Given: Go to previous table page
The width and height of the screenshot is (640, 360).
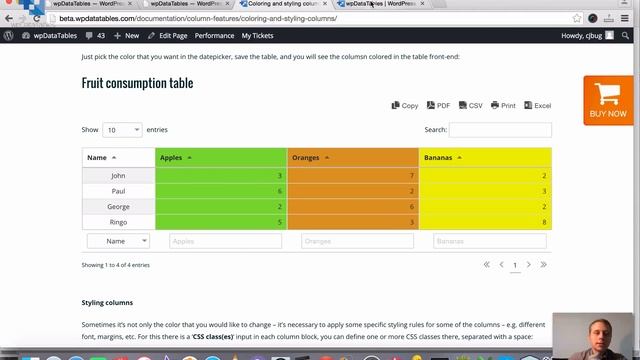Looking at the screenshot, I should point(501,265).
